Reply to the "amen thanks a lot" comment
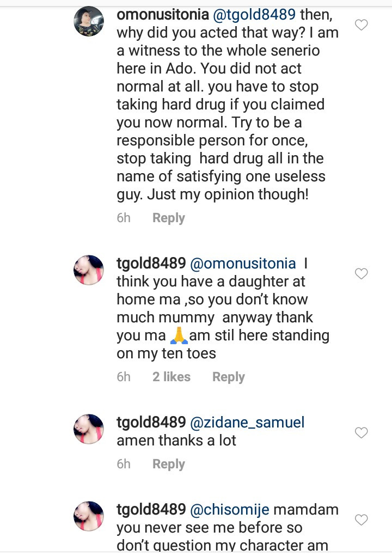Image resolution: width=392 pixels, height=556 pixels. 168,464
